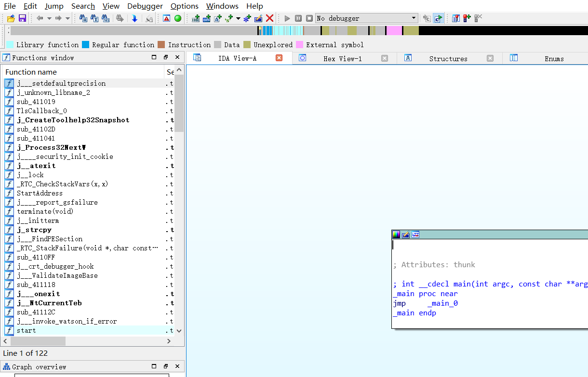The image size is (588, 377).
Task: Open the Jump menu
Action: pos(54,6)
